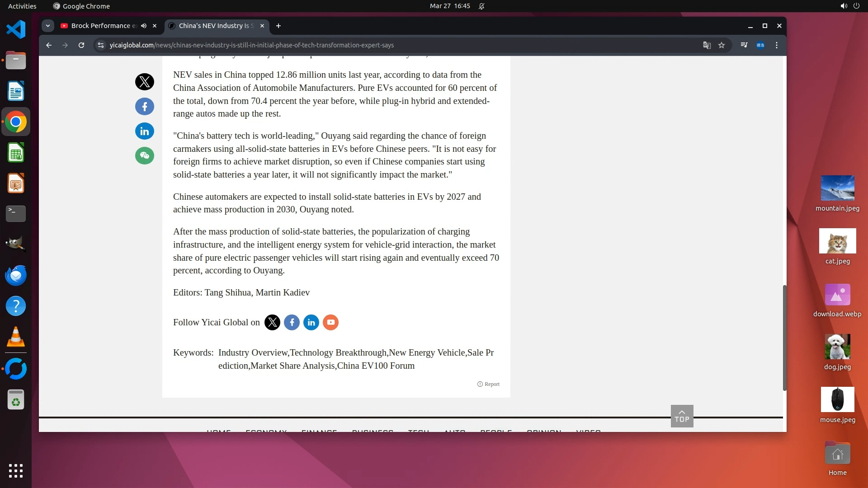Share article on X sidebar icon
Viewport: 868px width, 488px height.
coord(145,82)
